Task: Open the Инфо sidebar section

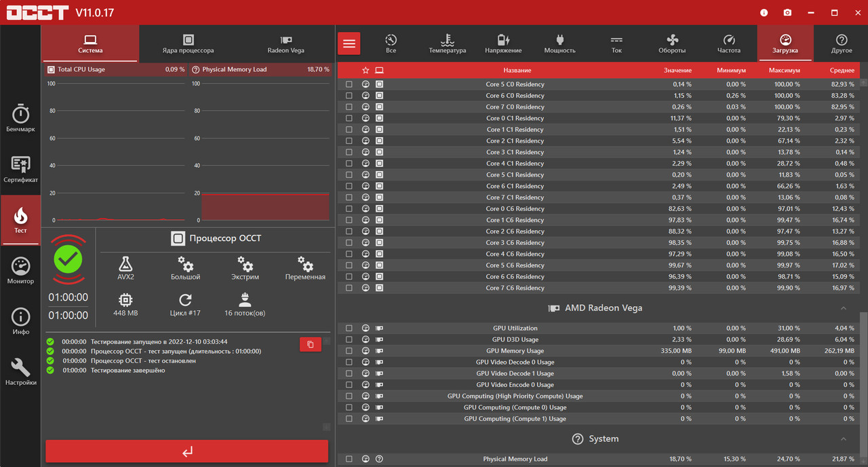Action: (x=20, y=320)
